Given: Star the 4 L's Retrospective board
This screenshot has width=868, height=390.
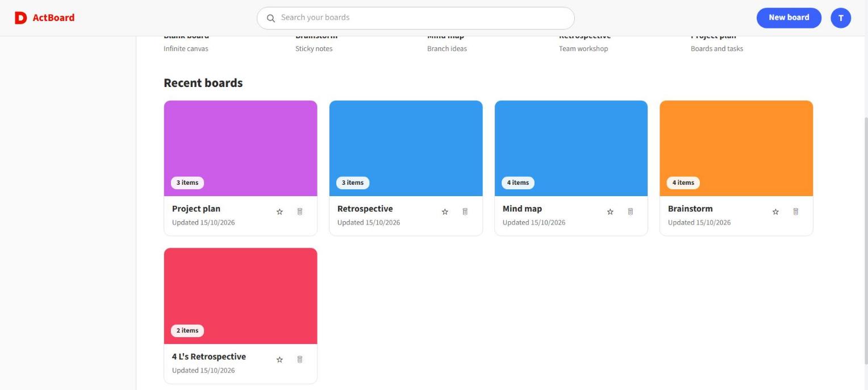Looking at the screenshot, I should pos(279,359).
